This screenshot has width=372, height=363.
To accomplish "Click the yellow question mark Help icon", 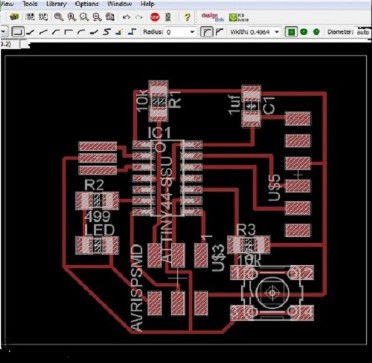I will (187, 17).
